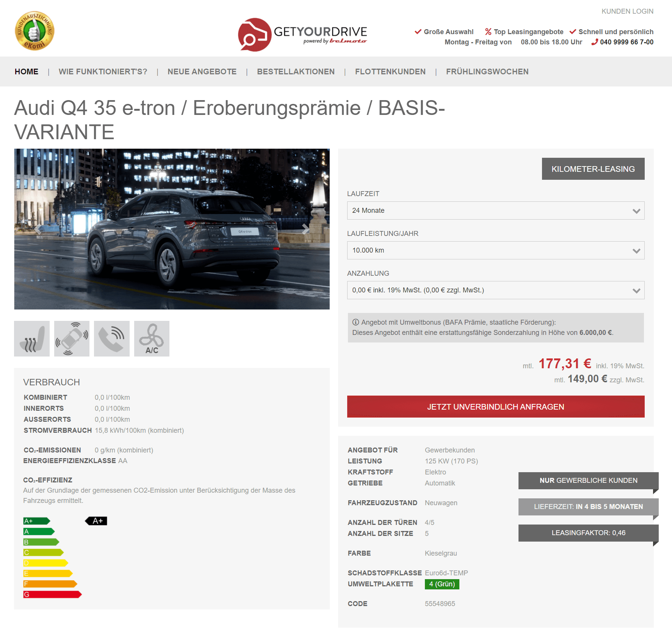Open the BESTELLAKTIONEN menu item
Viewport: 672px width, 633px height.
click(296, 72)
